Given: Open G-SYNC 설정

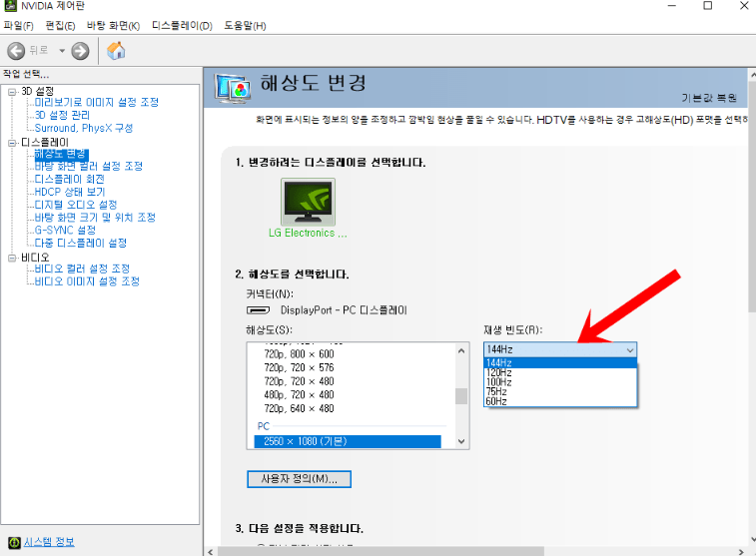Looking at the screenshot, I should click(65, 230).
